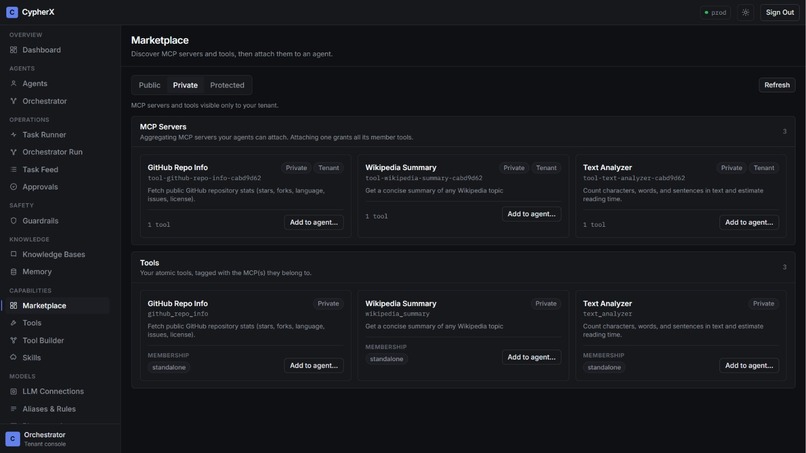Click standalone tag under wikipedia_summary tool

(x=387, y=359)
